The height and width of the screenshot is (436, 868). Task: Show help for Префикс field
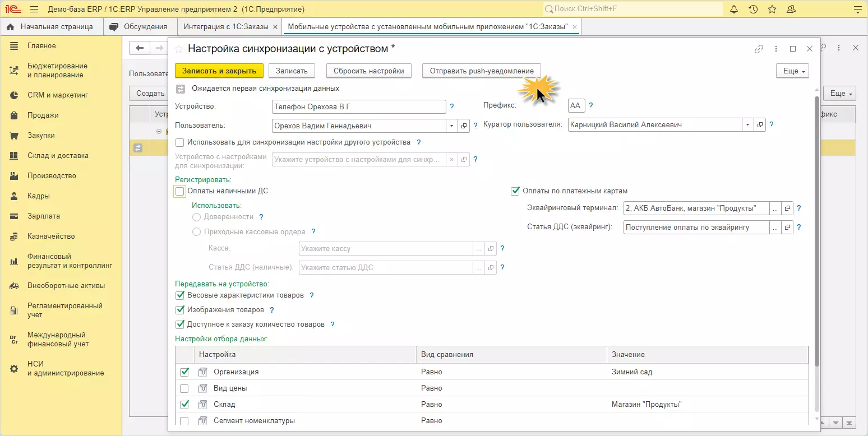591,105
